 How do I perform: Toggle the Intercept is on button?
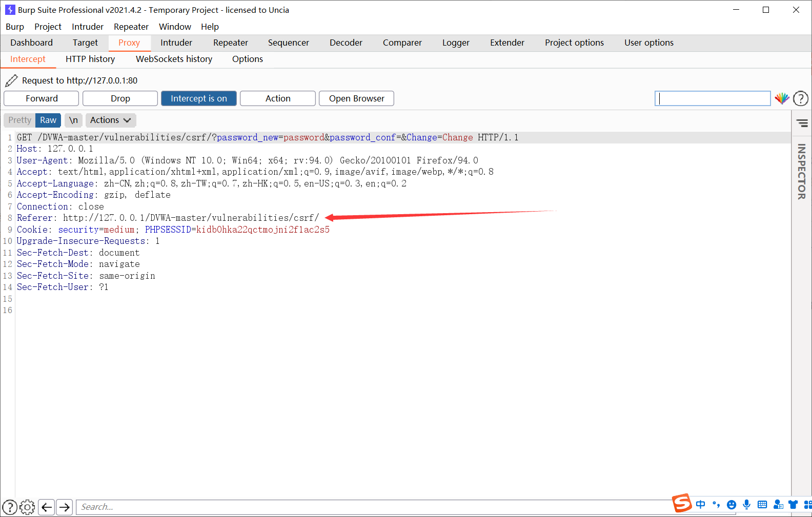(199, 98)
